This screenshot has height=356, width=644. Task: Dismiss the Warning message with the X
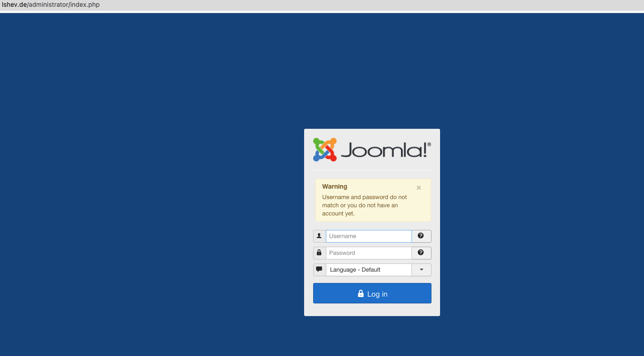coord(418,187)
